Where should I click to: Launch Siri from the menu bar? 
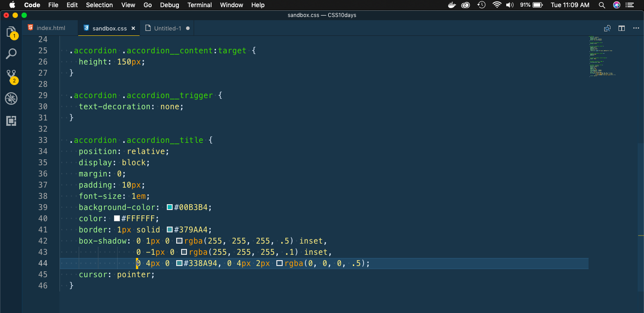617,5
